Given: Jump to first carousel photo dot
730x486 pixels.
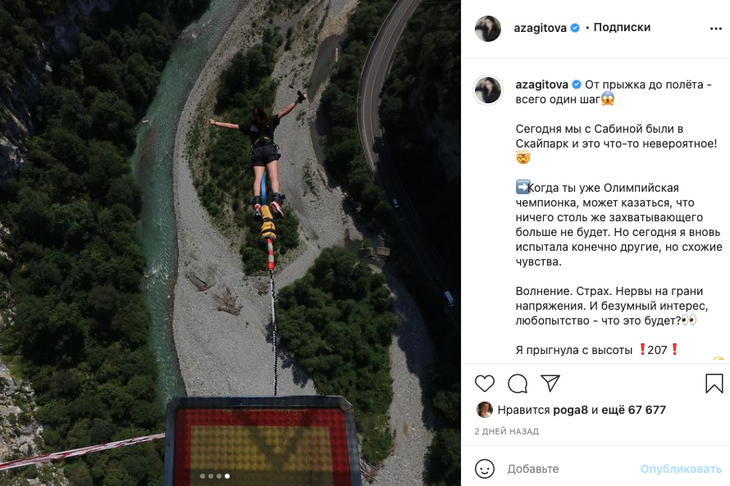Looking at the screenshot, I should coord(202,476).
